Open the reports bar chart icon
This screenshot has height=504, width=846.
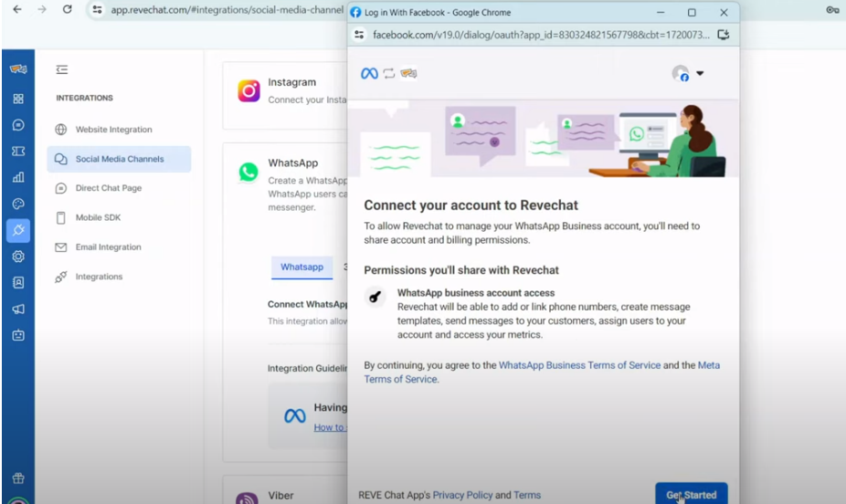(18, 177)
